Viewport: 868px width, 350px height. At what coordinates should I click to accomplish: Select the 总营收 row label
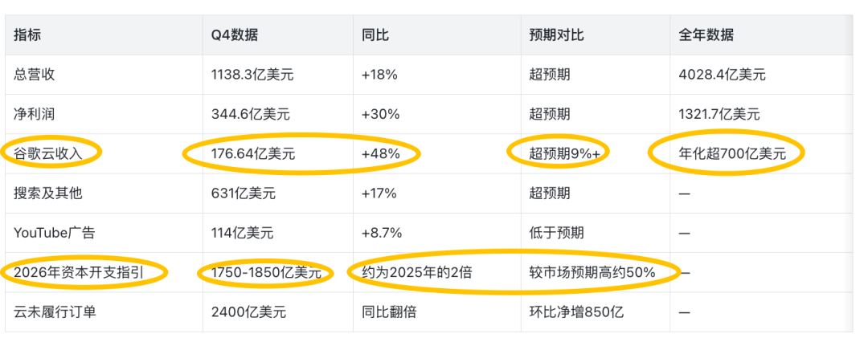35,75
